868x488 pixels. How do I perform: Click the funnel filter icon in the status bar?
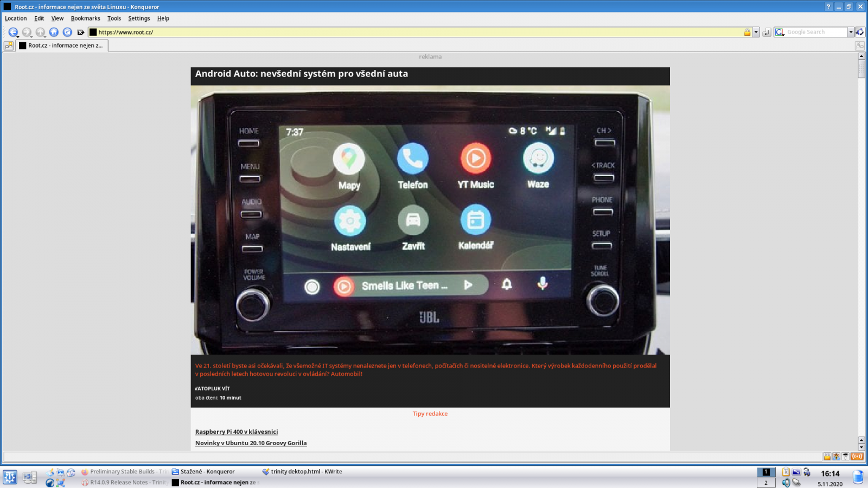coord(845,457)
